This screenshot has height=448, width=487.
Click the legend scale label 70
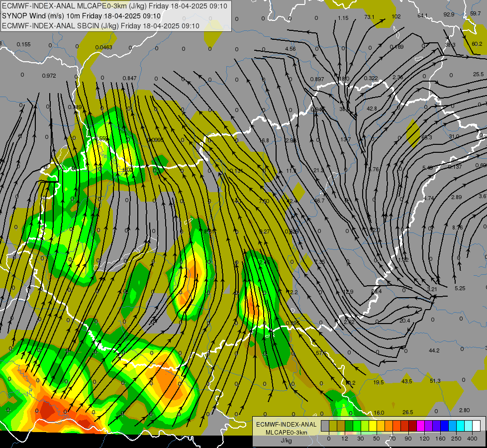click(392, 439)
